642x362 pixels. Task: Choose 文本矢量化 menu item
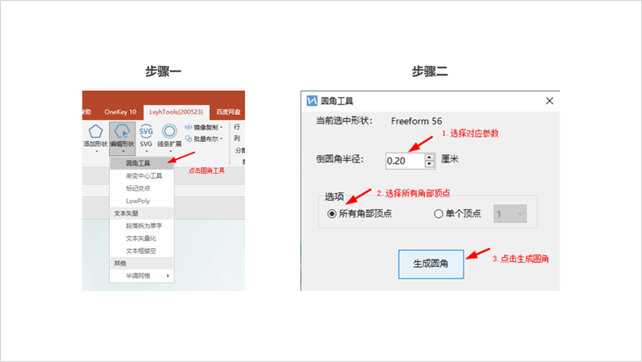142,238
